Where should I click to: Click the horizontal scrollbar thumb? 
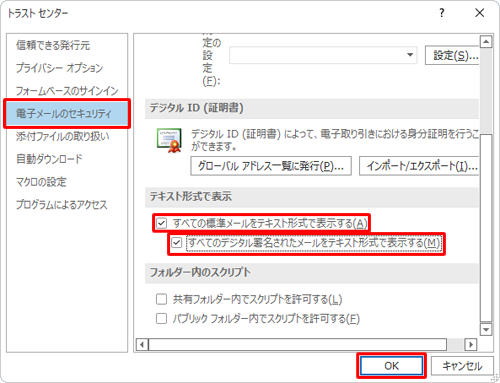pyautogui.click(x=298, y=344)
